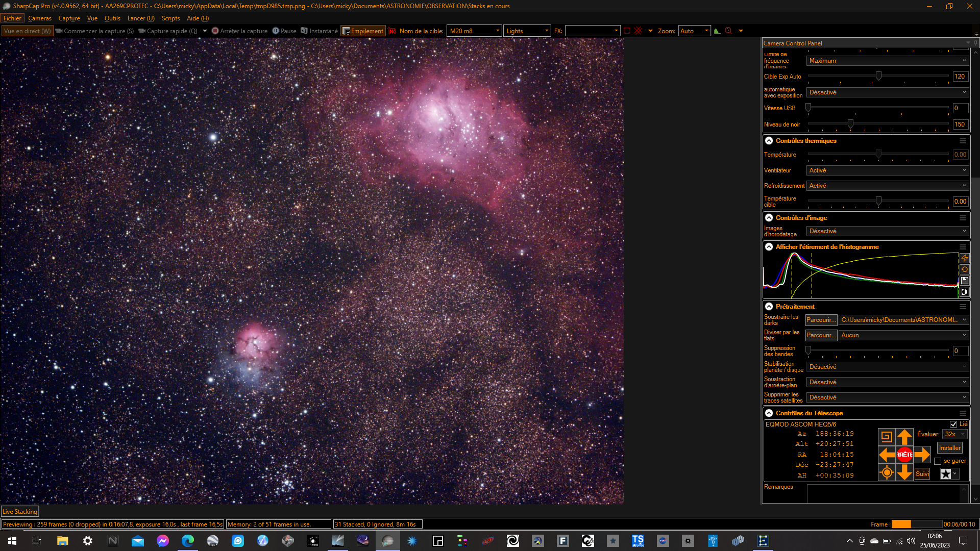
Task: Open Windows Settings from the taskbar
Action: point(87,541)
